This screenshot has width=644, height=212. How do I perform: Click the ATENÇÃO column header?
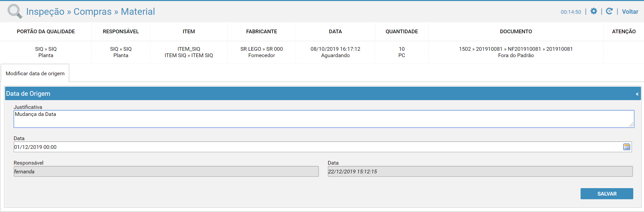click(624, 32)
